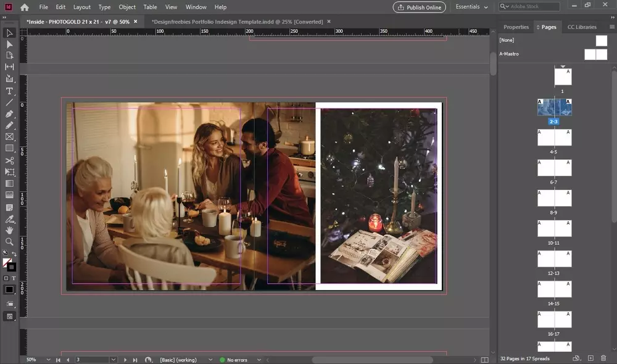This screenshot has width=617, height=364.
Task: Click the Publish Online button
Action: (419, 7)
